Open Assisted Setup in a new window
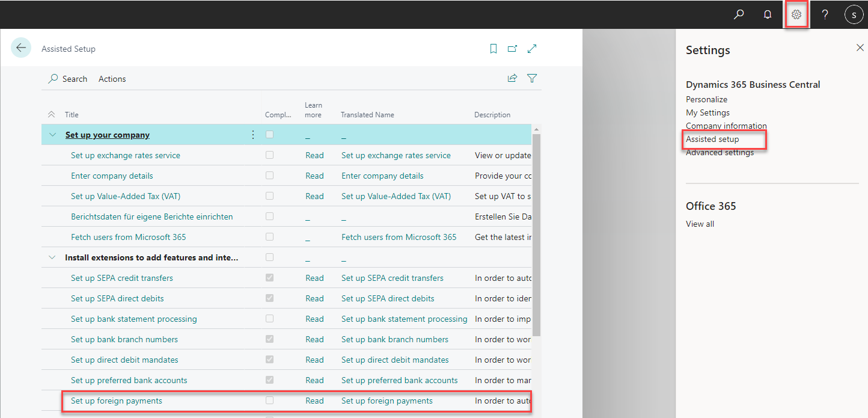Screen dimensions: 868x418 pos(512,48)
